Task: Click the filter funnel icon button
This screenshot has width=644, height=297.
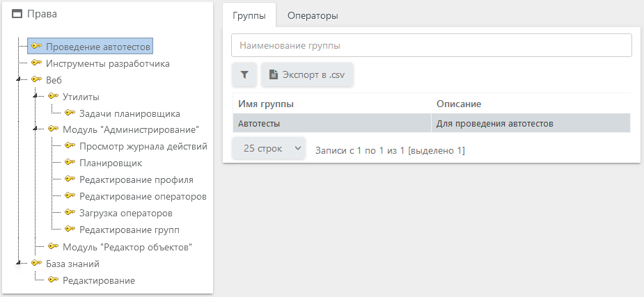Action: click(244, 74)
